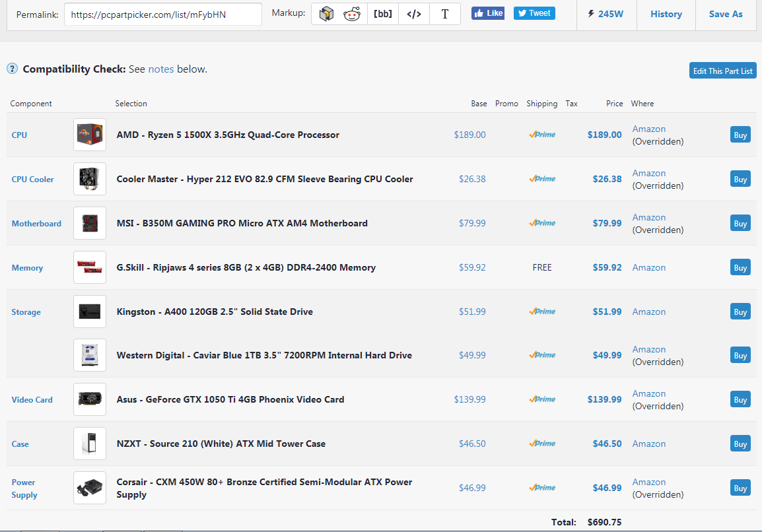
Task: Share the list with the Tweet button
Action: (534, 13)
